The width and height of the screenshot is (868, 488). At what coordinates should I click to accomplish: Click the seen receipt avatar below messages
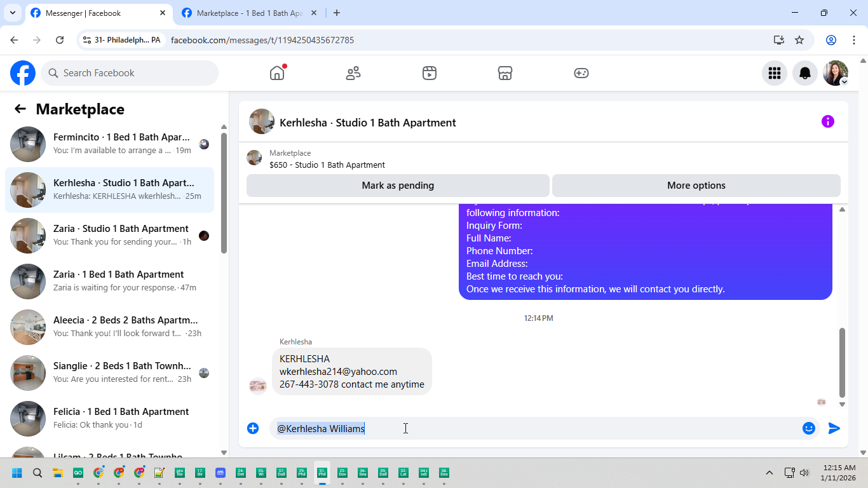coord(821,402)
